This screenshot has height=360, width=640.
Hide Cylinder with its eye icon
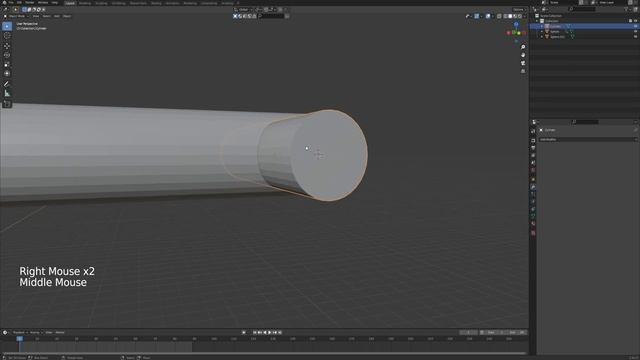(x=636, y=26)
